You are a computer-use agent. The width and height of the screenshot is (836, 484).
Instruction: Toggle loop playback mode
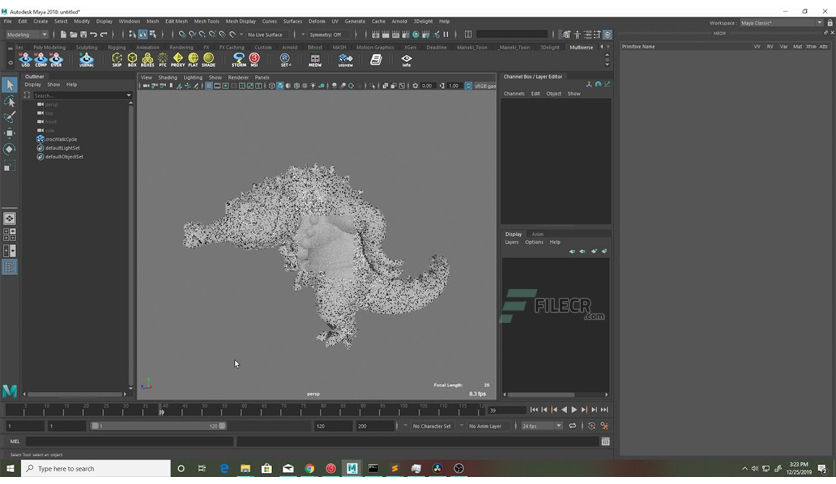[573, 426]
